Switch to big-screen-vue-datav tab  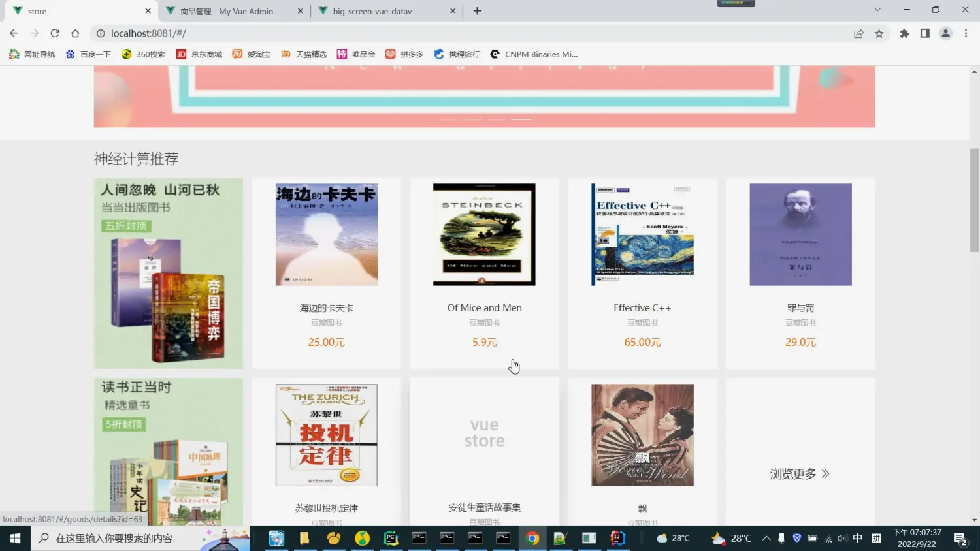tap(372, 11)
